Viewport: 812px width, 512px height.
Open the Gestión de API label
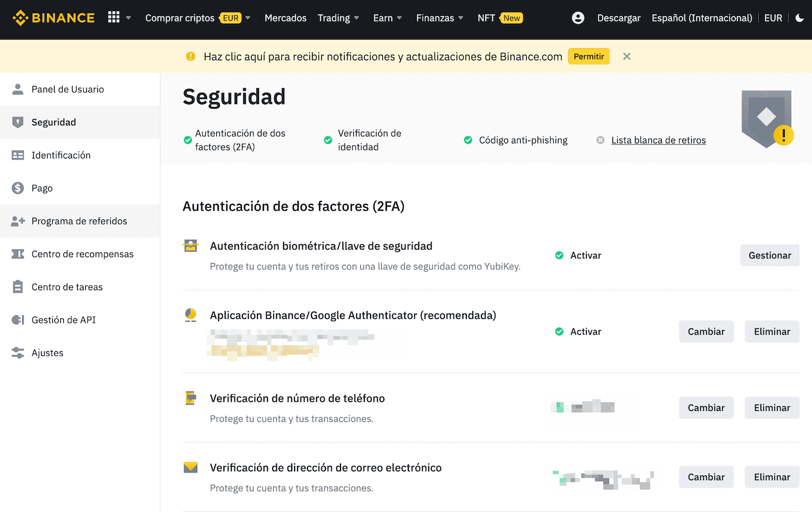pyautogui.click(x=63, y=320)
